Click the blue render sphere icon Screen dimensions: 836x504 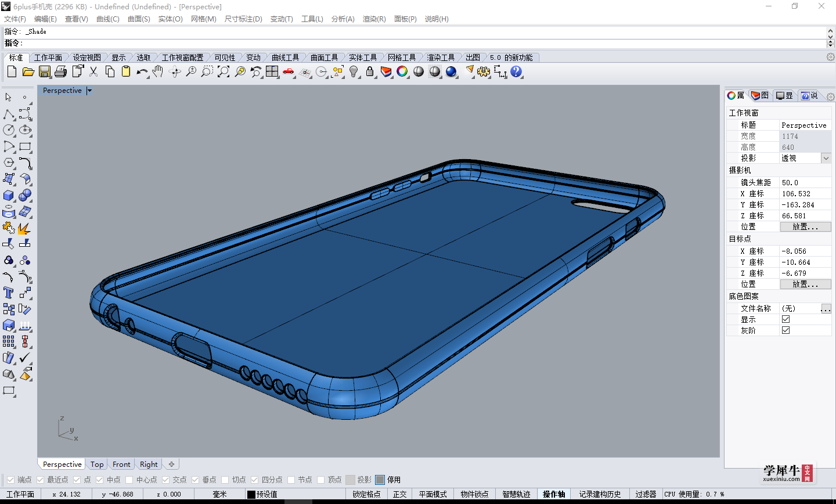click(451, 71)
